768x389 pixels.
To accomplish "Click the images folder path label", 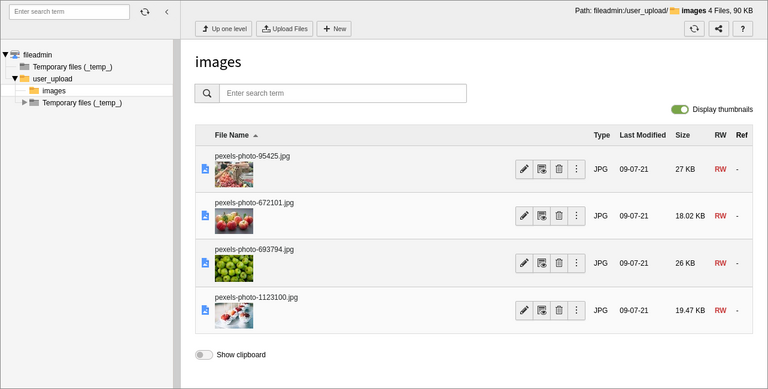I will pos(694,11).
